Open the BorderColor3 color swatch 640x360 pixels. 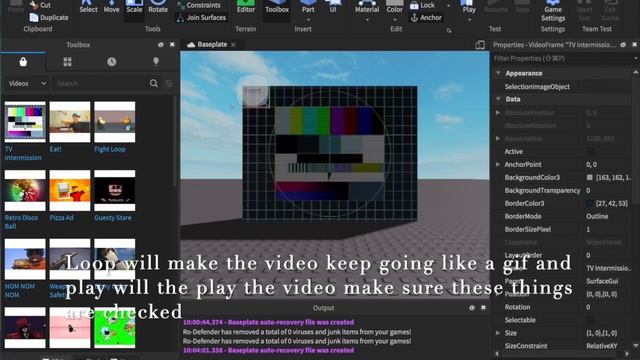click(590, 203)
